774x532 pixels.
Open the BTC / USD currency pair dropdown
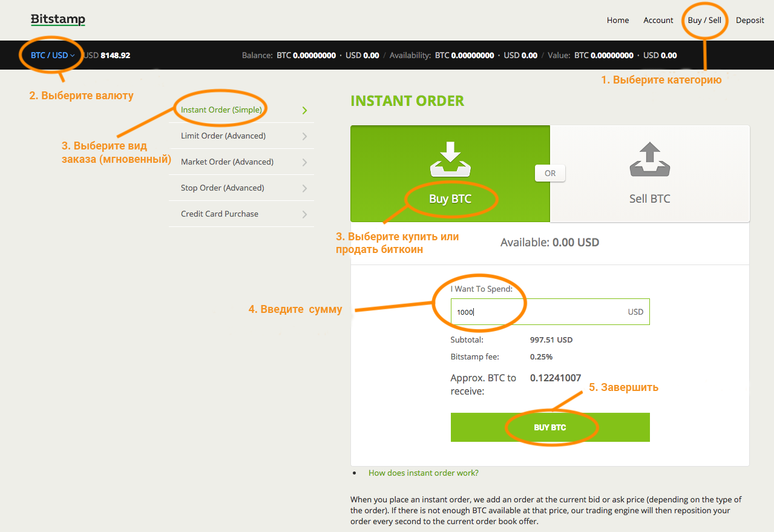53,55
